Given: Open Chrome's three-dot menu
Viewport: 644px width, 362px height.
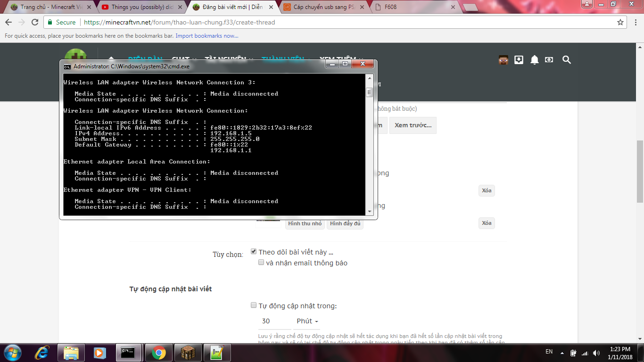Looking at the screenshot, I should [634, 22].
